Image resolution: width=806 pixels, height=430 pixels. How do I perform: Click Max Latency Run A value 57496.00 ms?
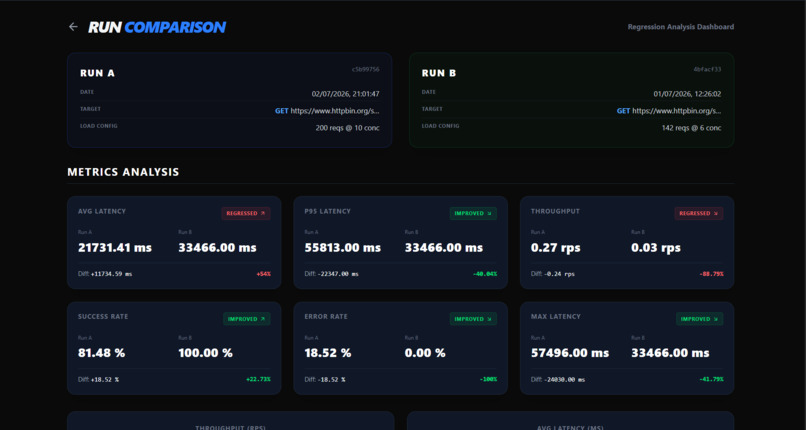click(x=570, y=353)
